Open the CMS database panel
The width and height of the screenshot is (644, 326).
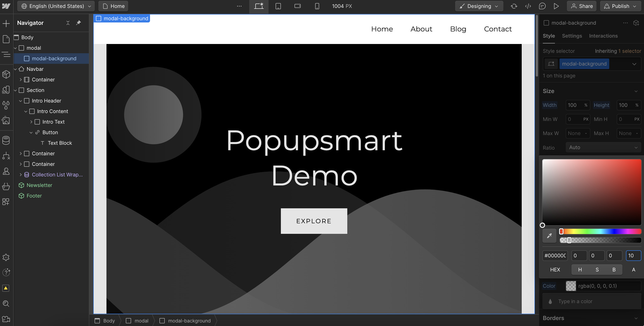tap(6, 140)
